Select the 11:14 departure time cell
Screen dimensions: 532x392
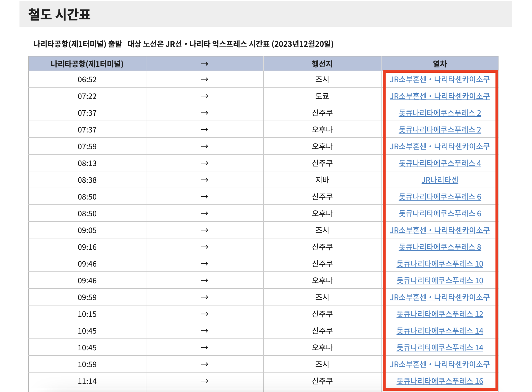(87, 381)
